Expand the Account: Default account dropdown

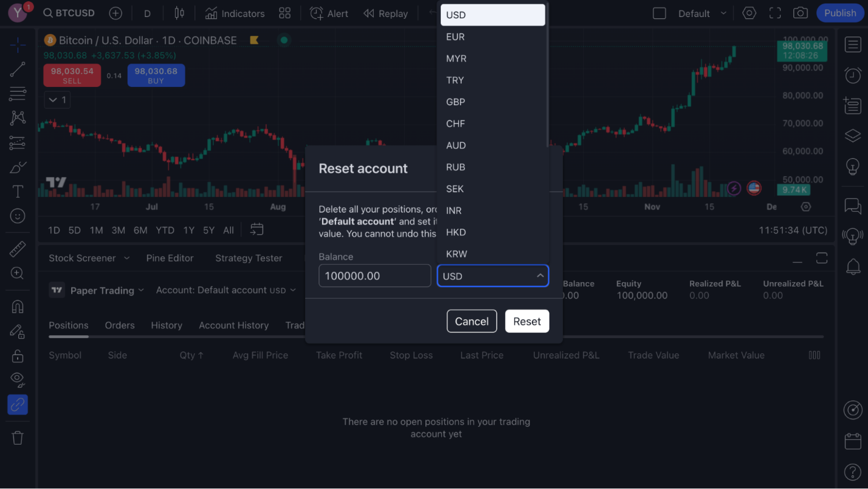pyautogui.click(x=226, y=290)
